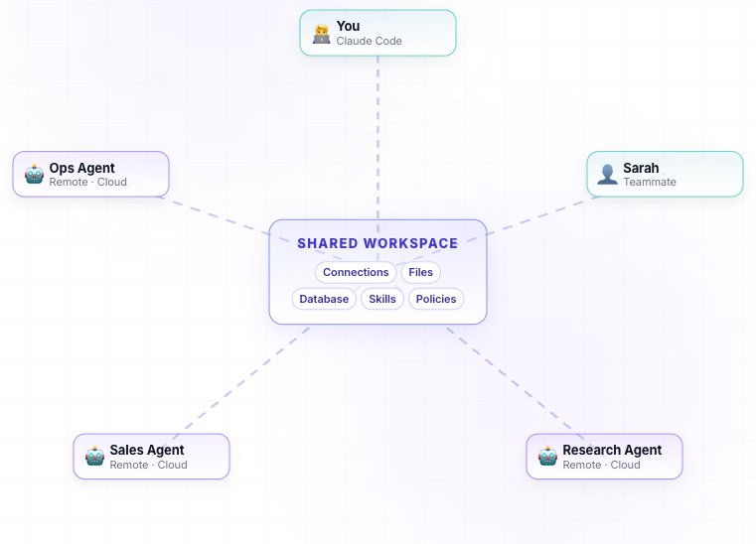Select the Skills pill
The height and width of the screenshot is (544, 756).
[382, 299]
